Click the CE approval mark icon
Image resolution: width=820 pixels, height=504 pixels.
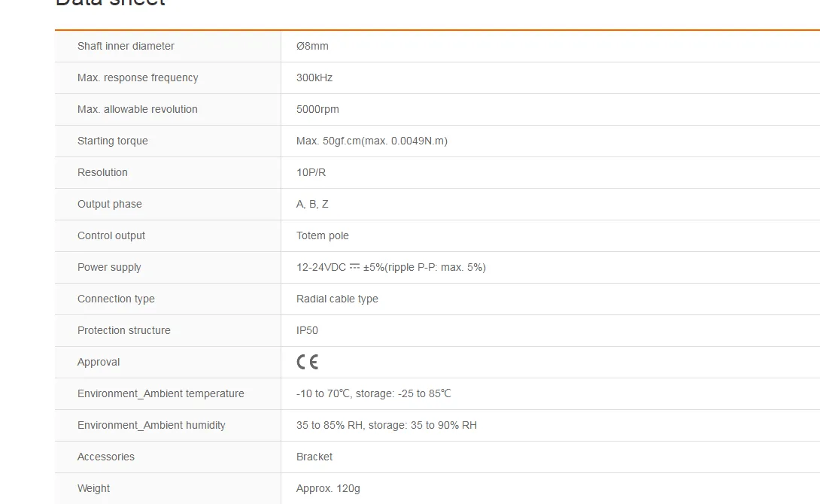point(308,362)
